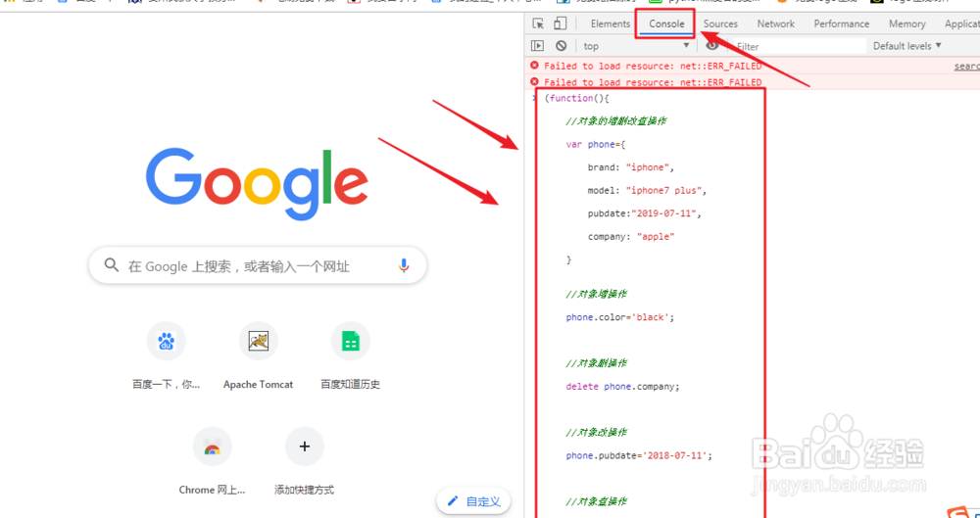
Task: Click the second error icon in console
Action: coord(534,82)
